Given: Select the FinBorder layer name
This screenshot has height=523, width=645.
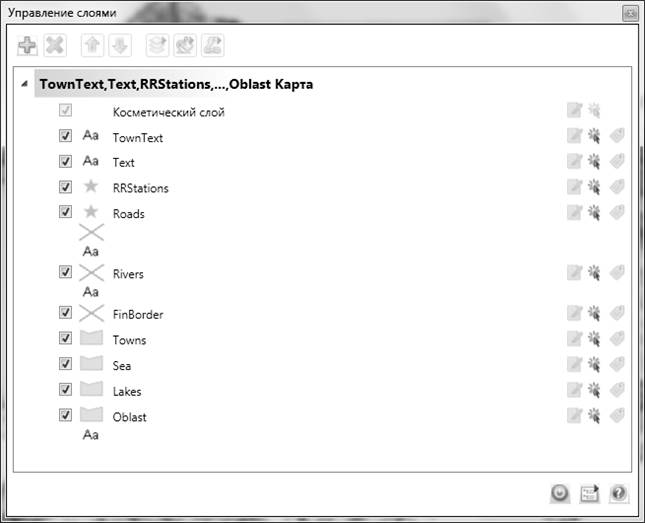Looking at the screenshot, I should (138, 315).
